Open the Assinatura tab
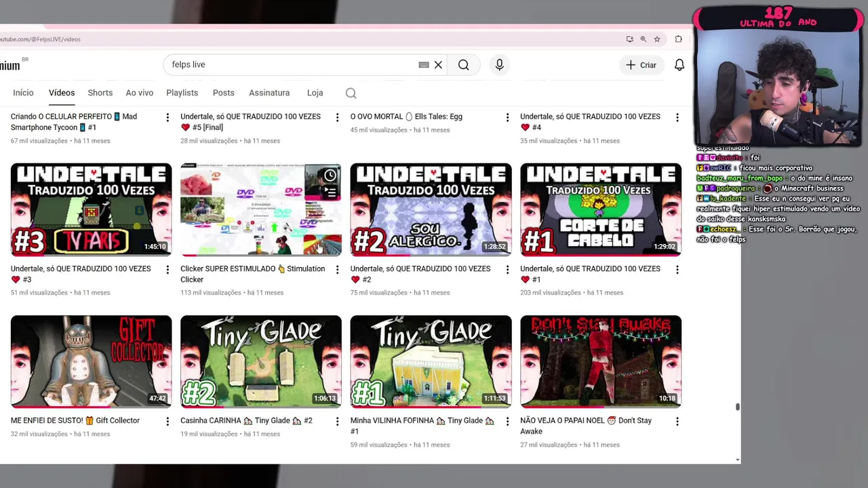The image size is (868, 488). click(269, 93)
